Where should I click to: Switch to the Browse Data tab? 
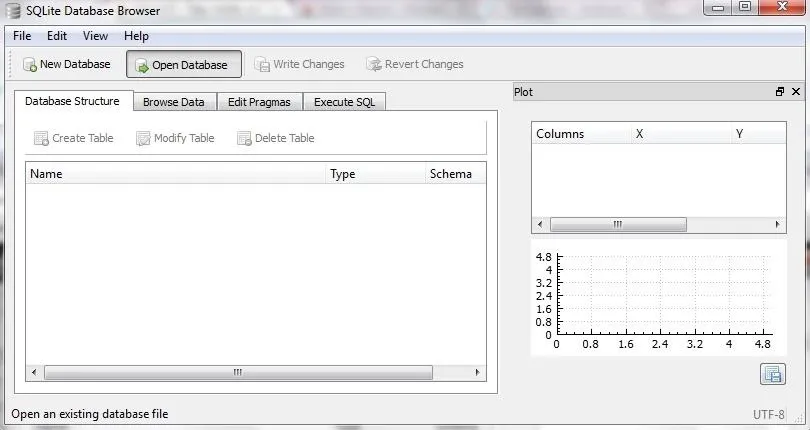click(174, 102)
